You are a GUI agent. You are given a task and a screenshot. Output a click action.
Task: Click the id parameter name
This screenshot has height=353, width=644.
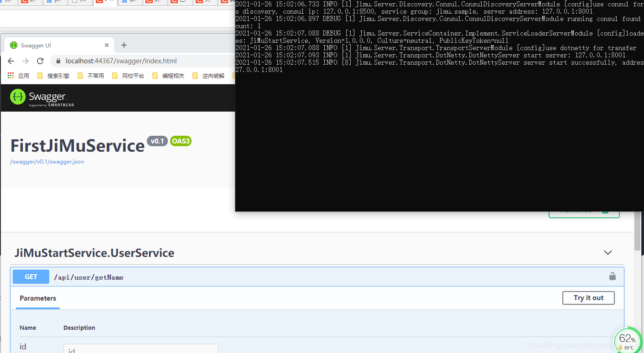(23, 347)
